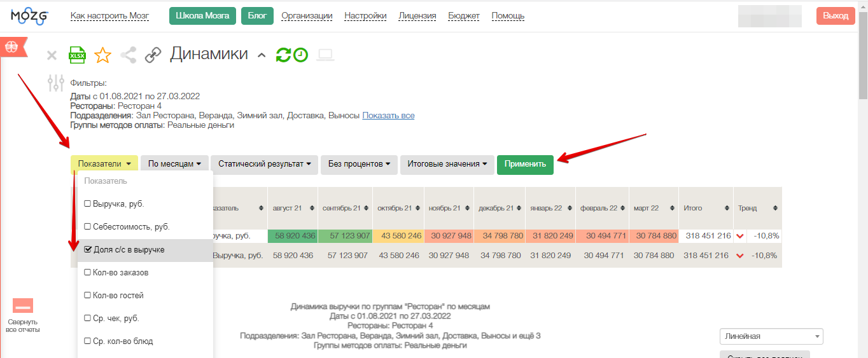
Task: Expand the Статический результат dropdown
Action: click(x=264, y=164)
